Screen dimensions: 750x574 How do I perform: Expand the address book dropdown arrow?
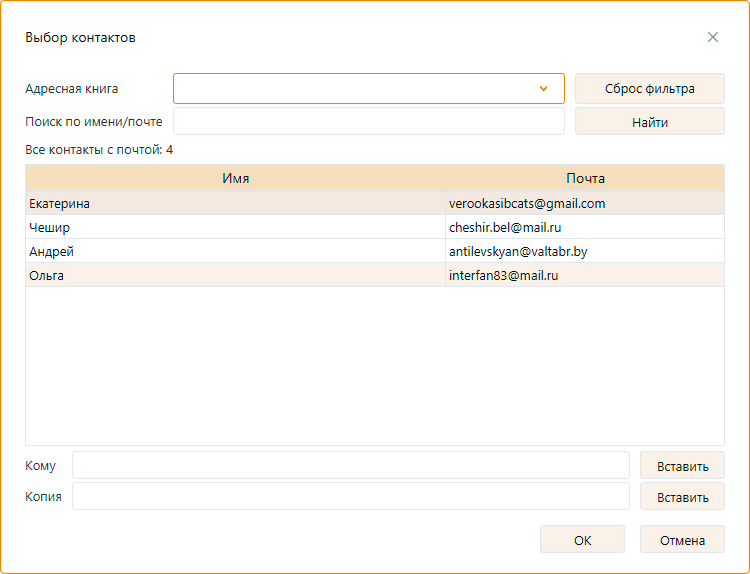pyautogui.click(x=544, y=89)
